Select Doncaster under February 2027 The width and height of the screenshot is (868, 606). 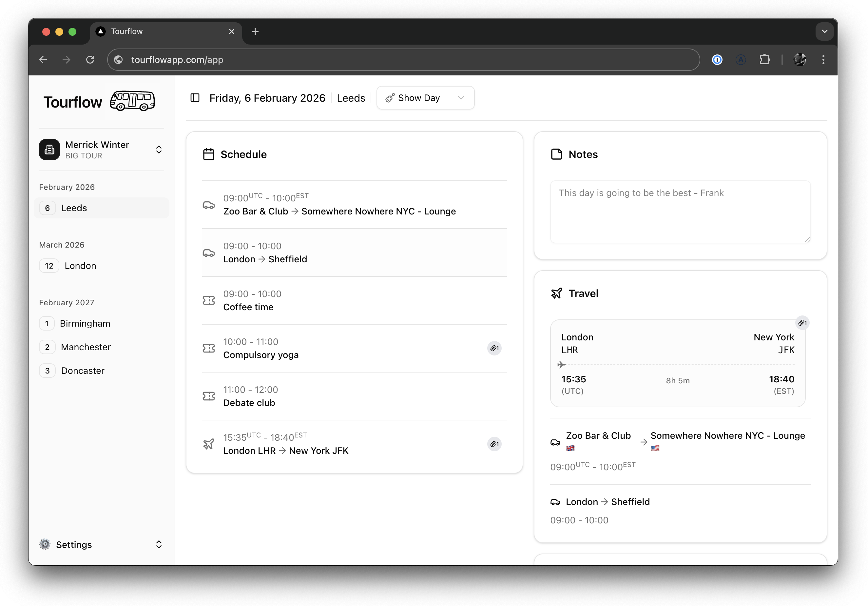(x=83, y=370)
